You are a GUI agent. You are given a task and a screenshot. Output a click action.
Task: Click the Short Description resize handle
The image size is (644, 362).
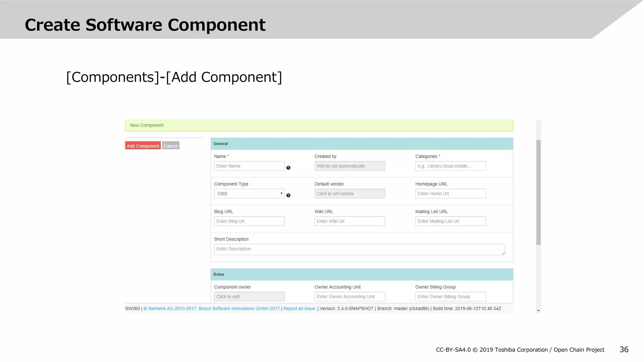(x=503, y=253)
